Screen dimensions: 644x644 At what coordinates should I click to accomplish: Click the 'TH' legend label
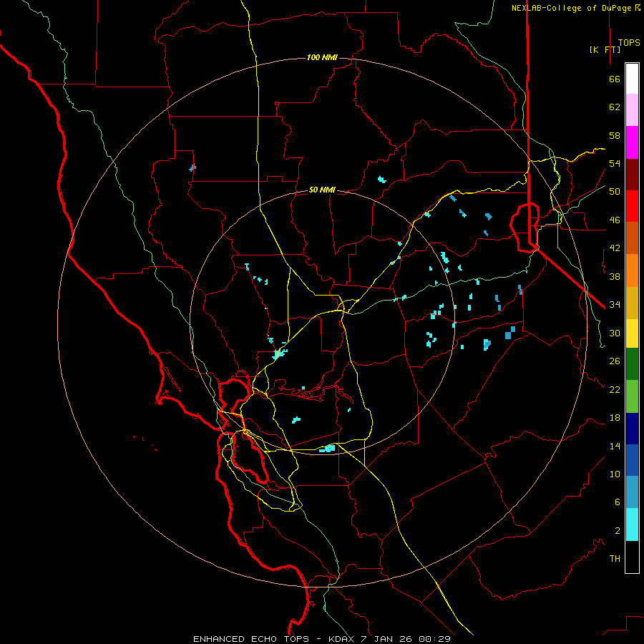[615, 559]
